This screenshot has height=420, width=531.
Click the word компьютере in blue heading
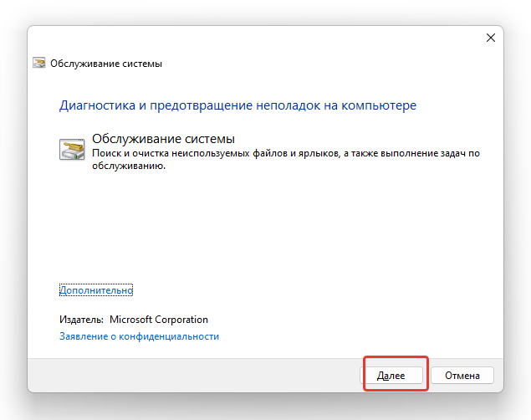(379, 105)
